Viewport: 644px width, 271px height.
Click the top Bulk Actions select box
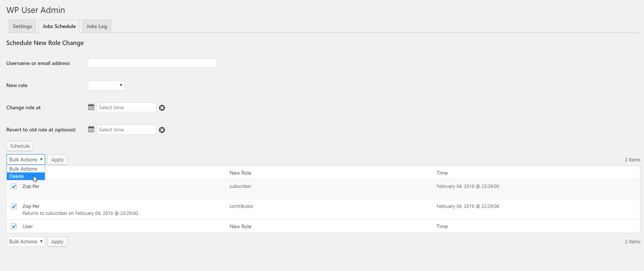(x=25, y=159)
